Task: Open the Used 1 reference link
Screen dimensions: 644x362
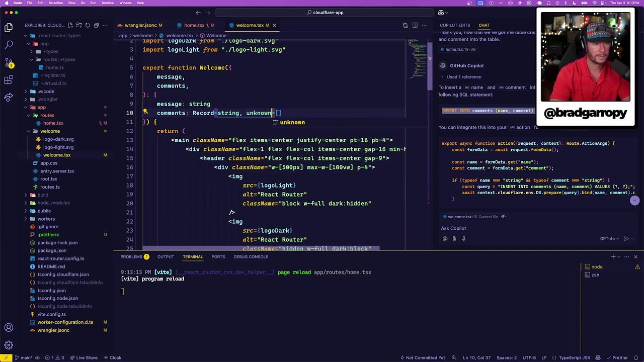Action: click(463, 76)
